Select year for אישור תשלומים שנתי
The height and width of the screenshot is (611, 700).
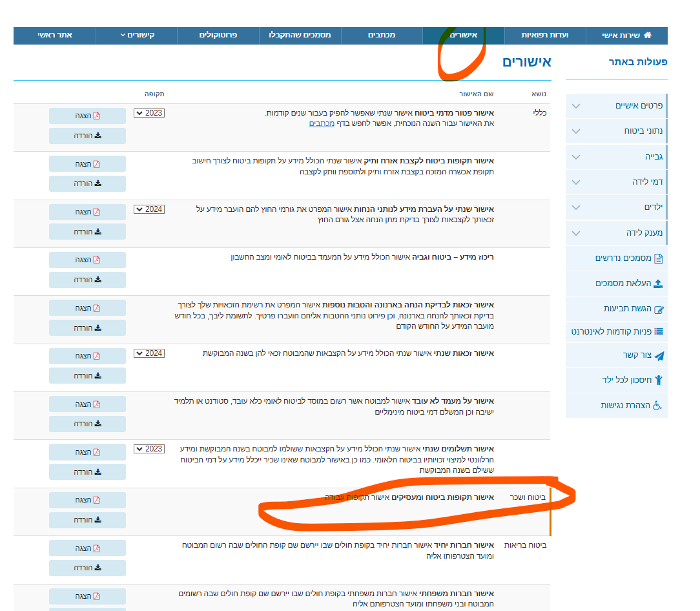tap(149, 449)
